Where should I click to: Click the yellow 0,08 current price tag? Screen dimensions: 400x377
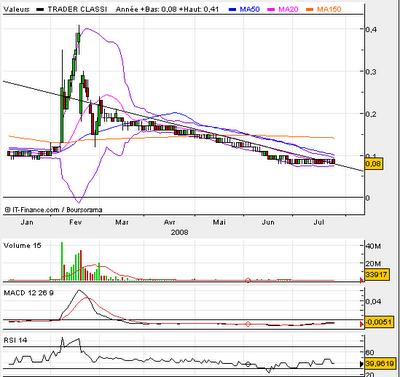(374, 164)
